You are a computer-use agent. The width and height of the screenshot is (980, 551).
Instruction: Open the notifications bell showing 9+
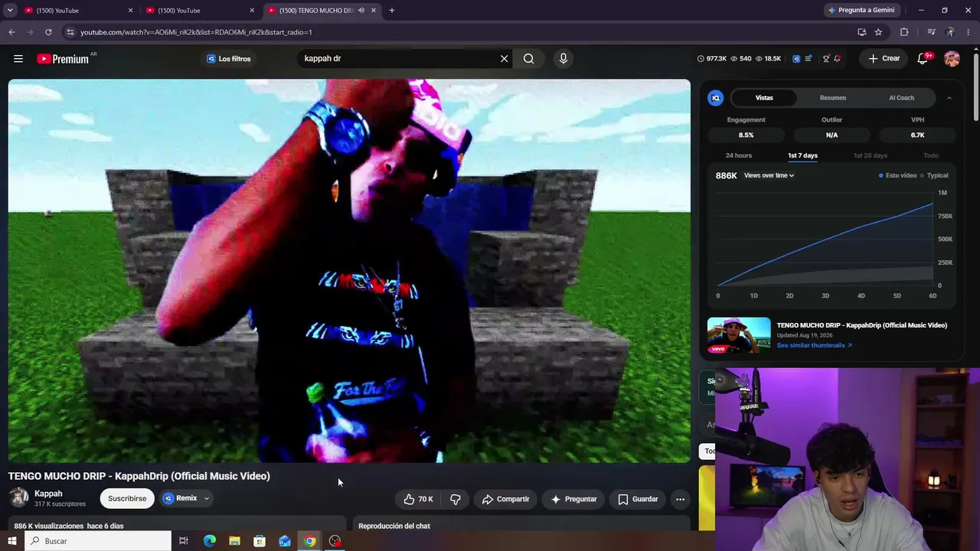[x=923, y=59]
